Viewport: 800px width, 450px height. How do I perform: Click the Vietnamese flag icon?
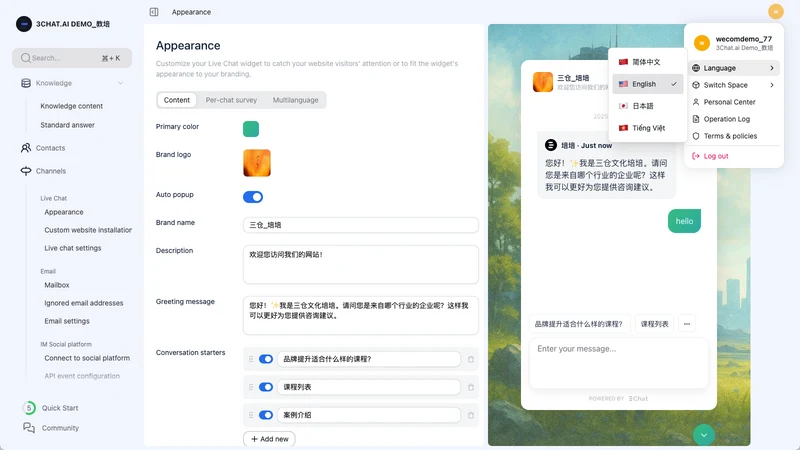[623, 128]
